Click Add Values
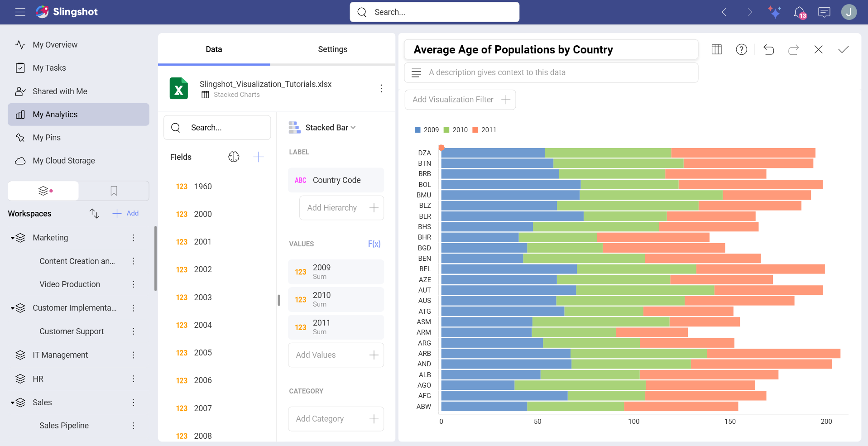This screenshot has height=446, width=868. coord(336,355)
